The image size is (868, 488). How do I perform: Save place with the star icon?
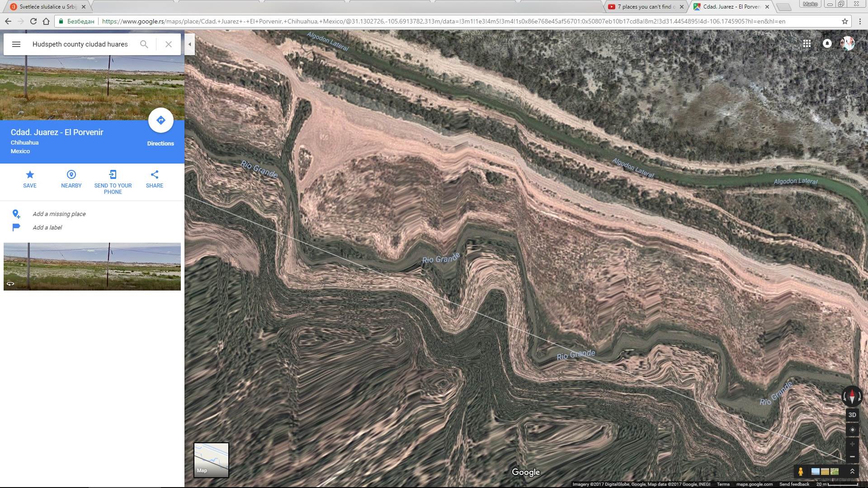(x=30, y=175)
